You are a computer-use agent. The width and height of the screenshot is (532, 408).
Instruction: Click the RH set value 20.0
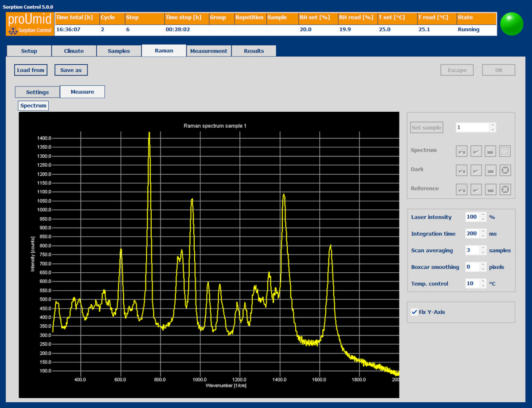pos(305,30)
